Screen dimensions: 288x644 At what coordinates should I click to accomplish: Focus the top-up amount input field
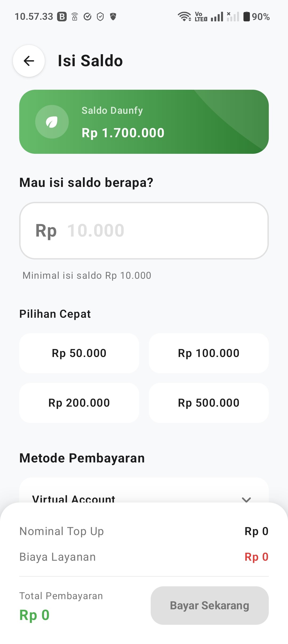click(144, 231)
